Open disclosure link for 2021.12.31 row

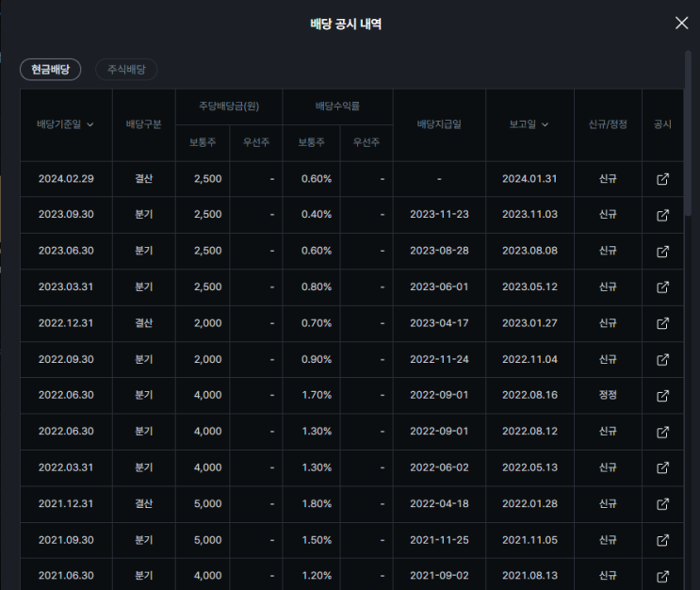[x=662, y=504]
